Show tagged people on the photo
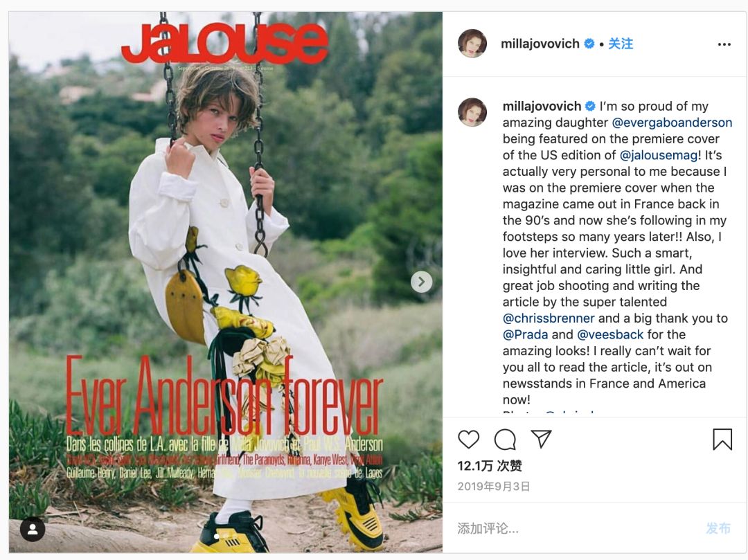The image size is (748, 560). coord(33,529)
